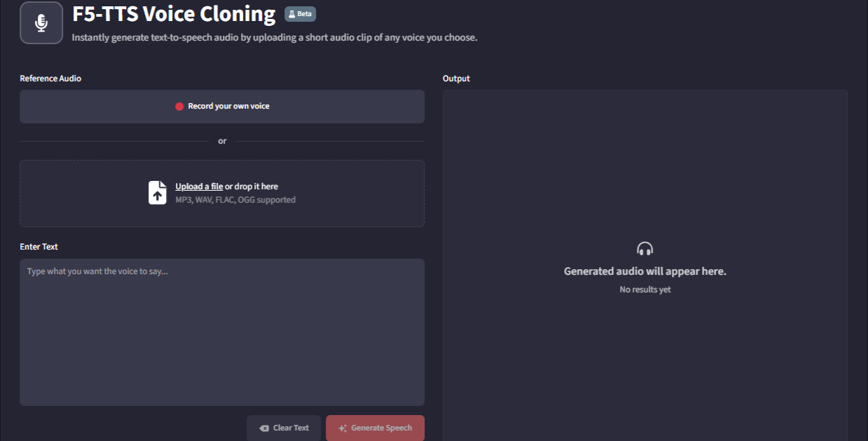Click the file upload arrow icon

click(158, 193)
